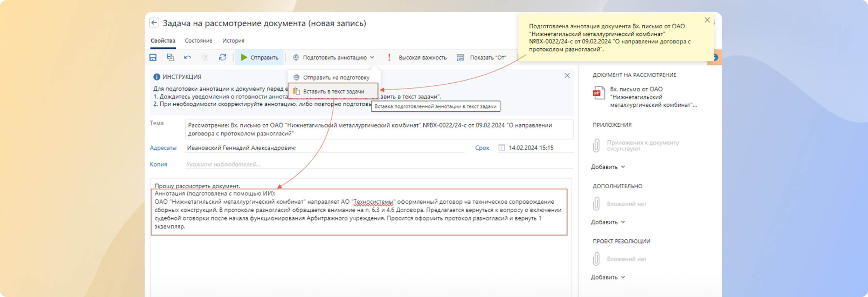Click the Save and close icon
The width and height of the screenshot is (868, 297).
click(x=170, y=57)
